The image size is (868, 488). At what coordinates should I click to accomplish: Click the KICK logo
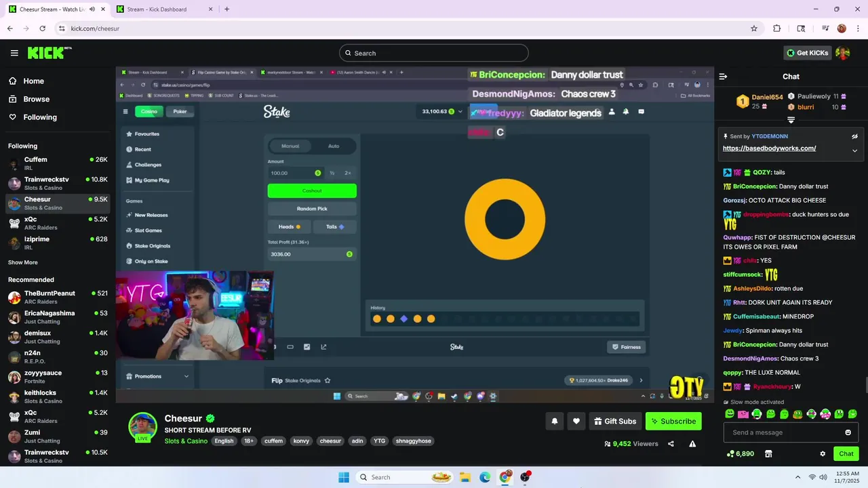(x=50, y=53)
